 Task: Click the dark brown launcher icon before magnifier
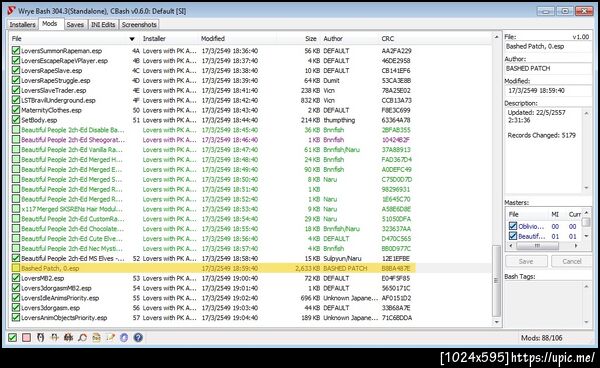pyautogui.click(x=68, y=337)
